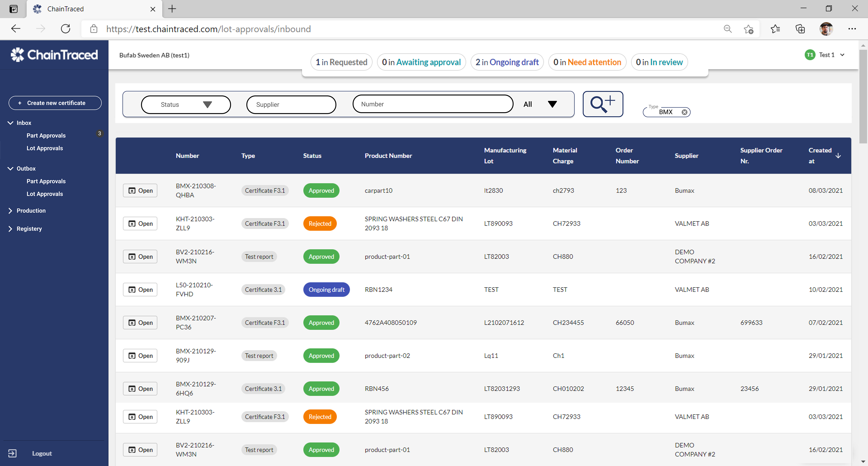Remove the BMX type filter chip
This screenshot has height=466, width=868.
(684, 112)
